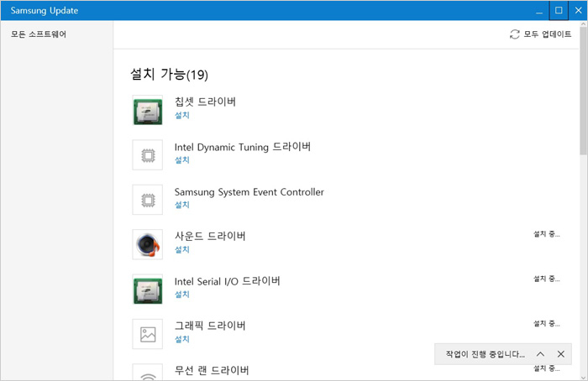Click the refresh icon beside 모두 업데이트
Viewport: 588px width, 381px height.
pos(514,34)
